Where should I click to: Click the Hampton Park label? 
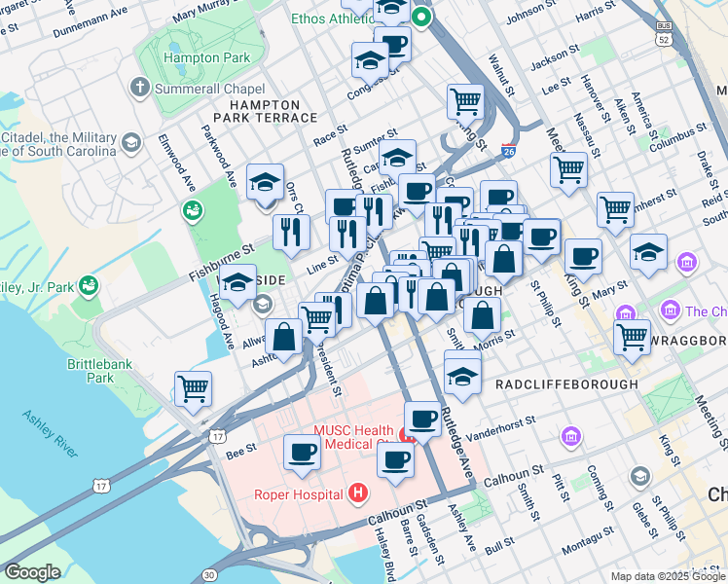click(207, 58)
